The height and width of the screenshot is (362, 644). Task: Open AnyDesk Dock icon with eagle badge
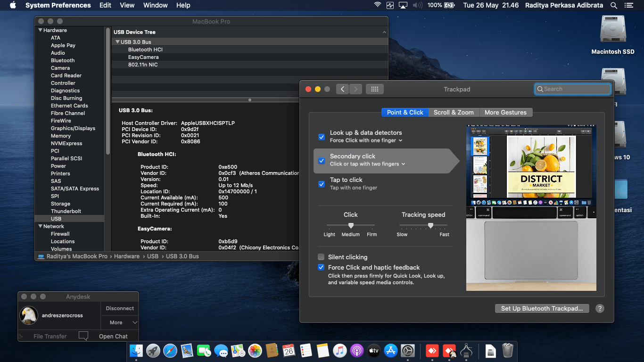coord(449,351)
